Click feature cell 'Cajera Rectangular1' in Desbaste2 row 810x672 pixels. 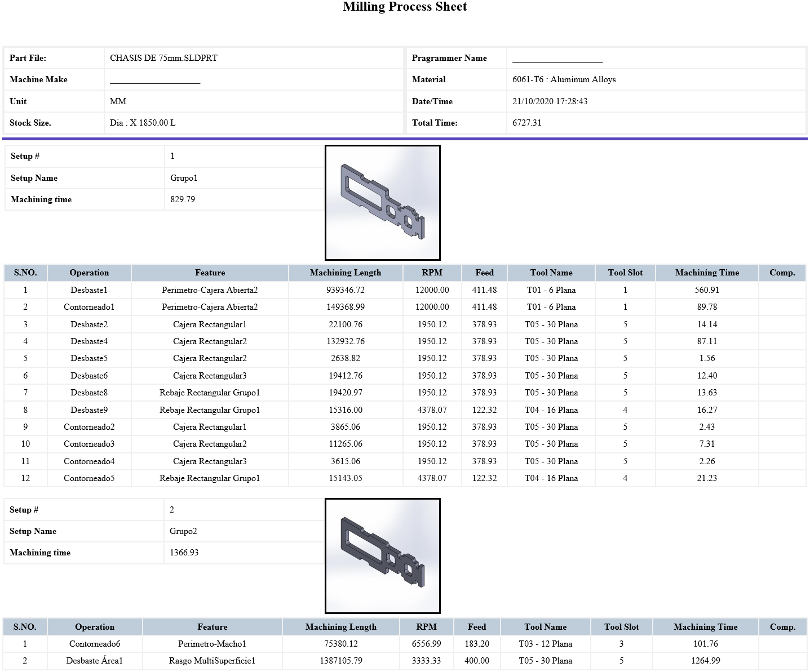pyautogui.click(x=210, y=324)
